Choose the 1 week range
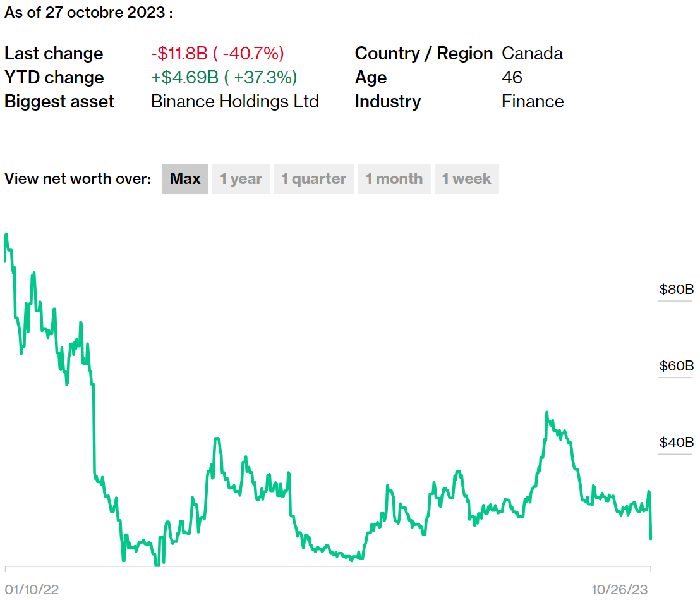Viewport: 700px width, 600px height. [466, 179]
